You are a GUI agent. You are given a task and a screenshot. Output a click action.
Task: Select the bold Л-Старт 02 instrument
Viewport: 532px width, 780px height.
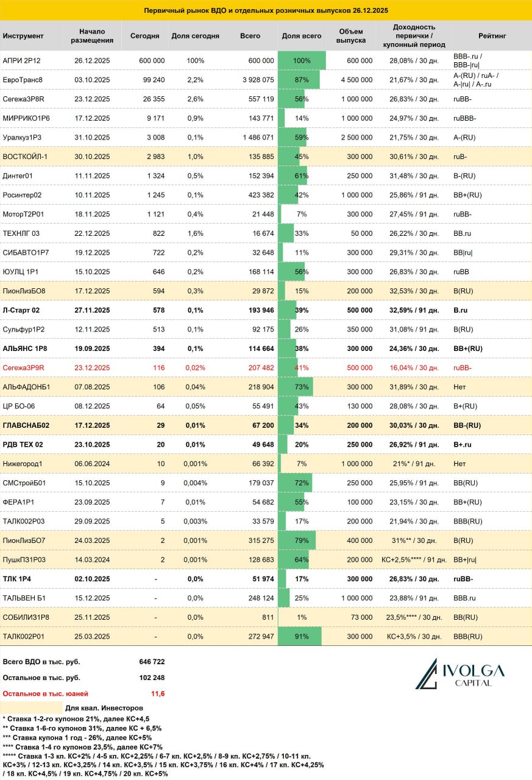click(21, 310)
